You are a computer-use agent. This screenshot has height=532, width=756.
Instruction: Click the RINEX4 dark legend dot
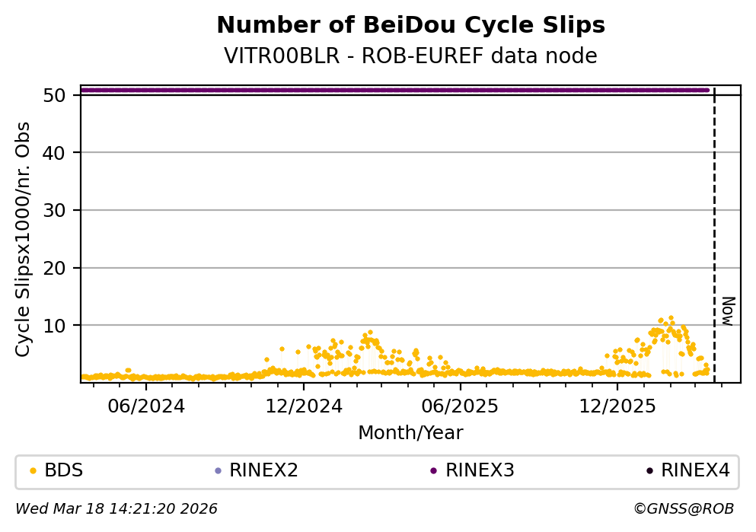pos(649,471)
